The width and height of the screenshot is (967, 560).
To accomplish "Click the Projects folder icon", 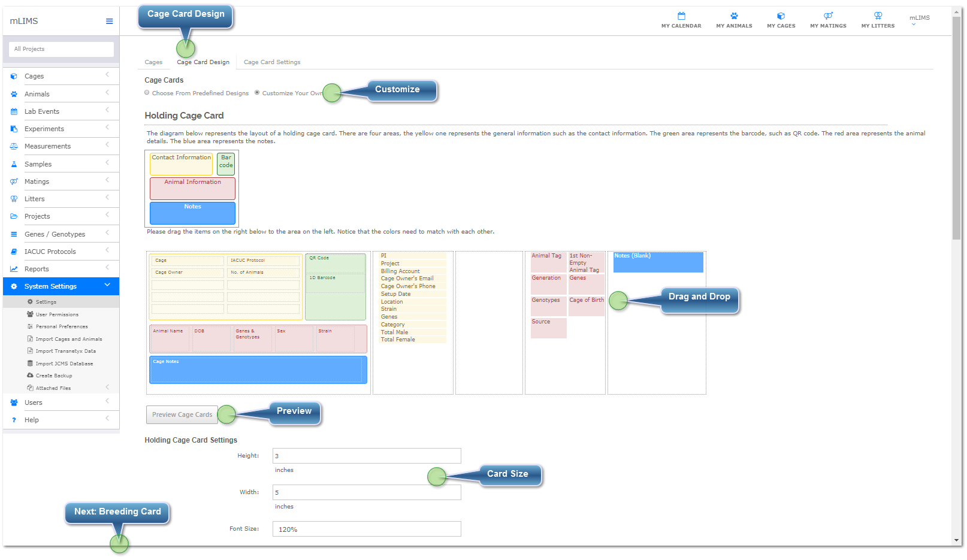I will coord(14,216).
